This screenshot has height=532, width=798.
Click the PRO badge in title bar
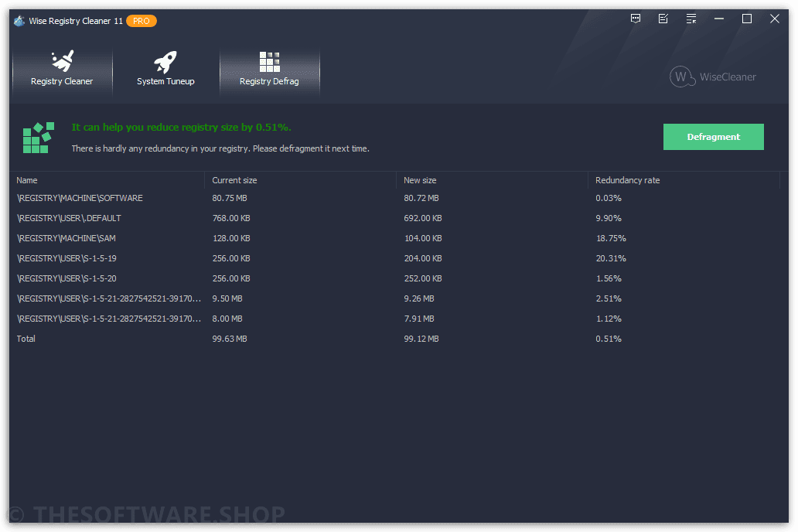pos(141,21)
